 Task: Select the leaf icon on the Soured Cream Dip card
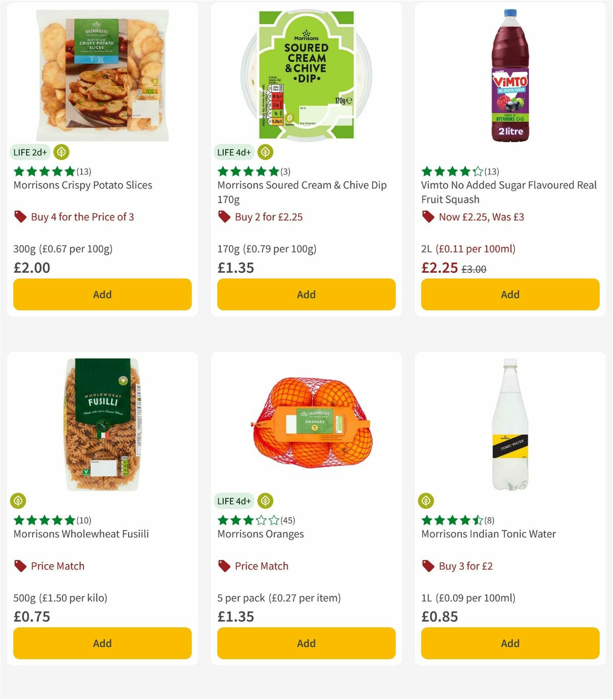pos(265,152)
